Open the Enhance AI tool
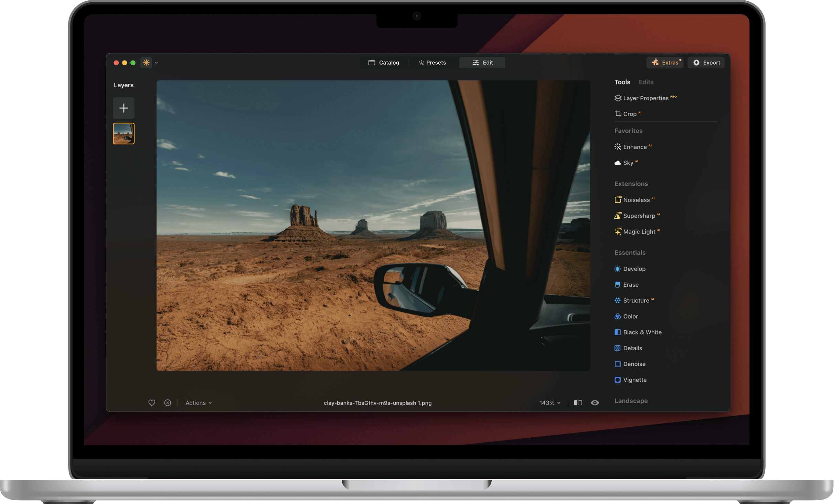This screenshot has height=504, width=834. 636,147
